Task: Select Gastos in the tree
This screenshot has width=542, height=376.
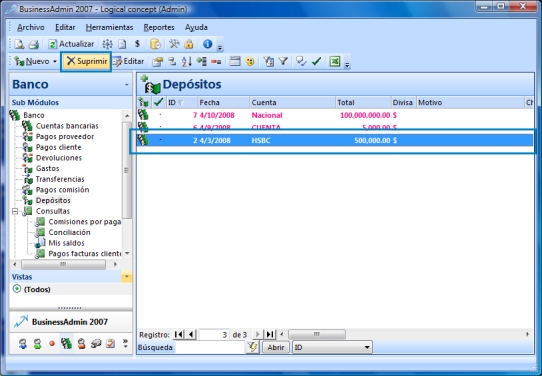Action: click(47, 168)
